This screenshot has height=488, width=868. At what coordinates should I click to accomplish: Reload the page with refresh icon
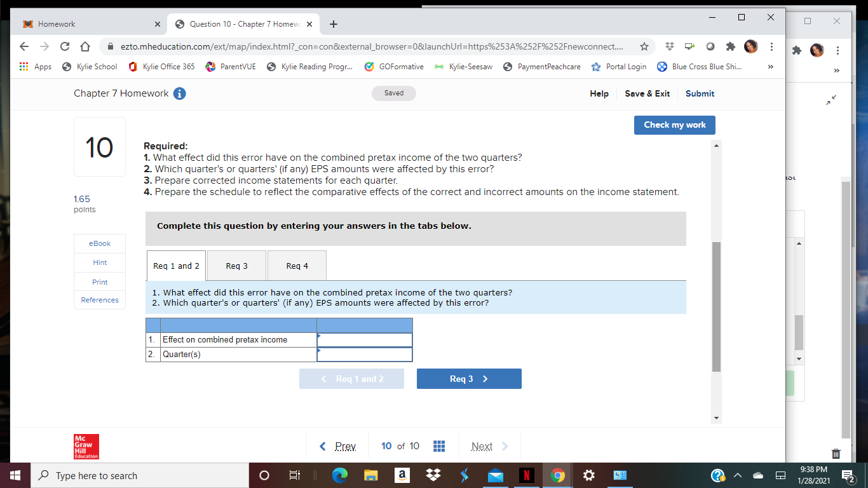tap(65, 46)
